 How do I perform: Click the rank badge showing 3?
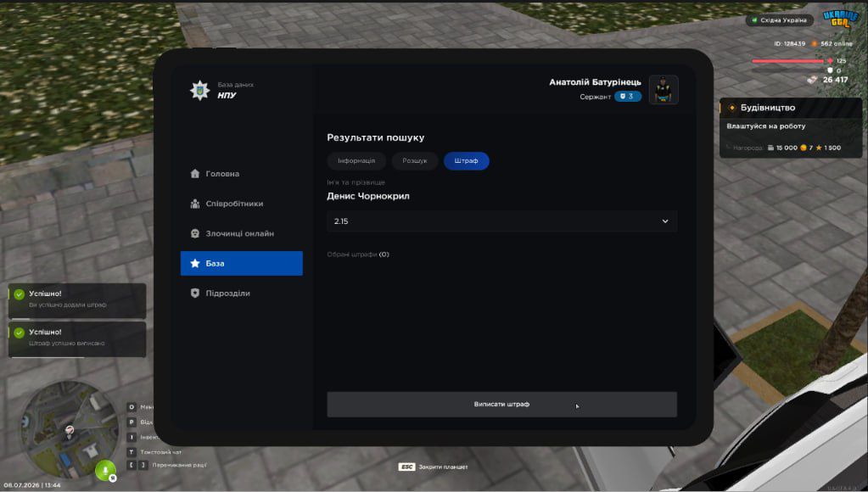coord(628,97)
